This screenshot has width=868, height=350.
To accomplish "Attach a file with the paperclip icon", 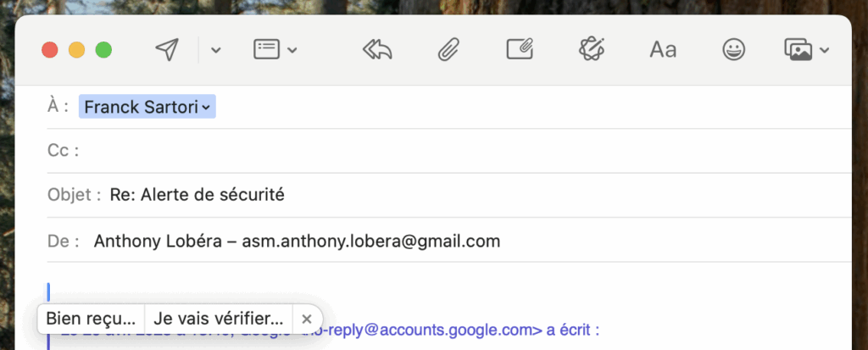I will pos(448,50).
